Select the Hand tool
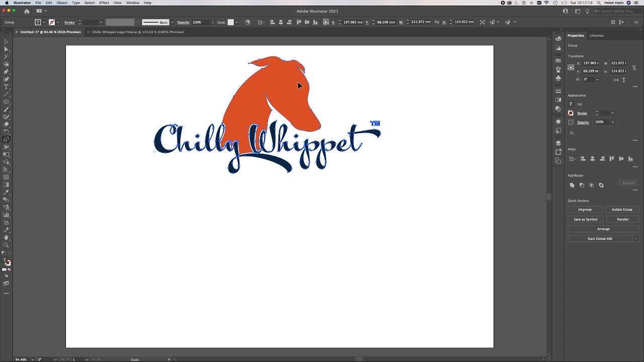 [6, 237]
